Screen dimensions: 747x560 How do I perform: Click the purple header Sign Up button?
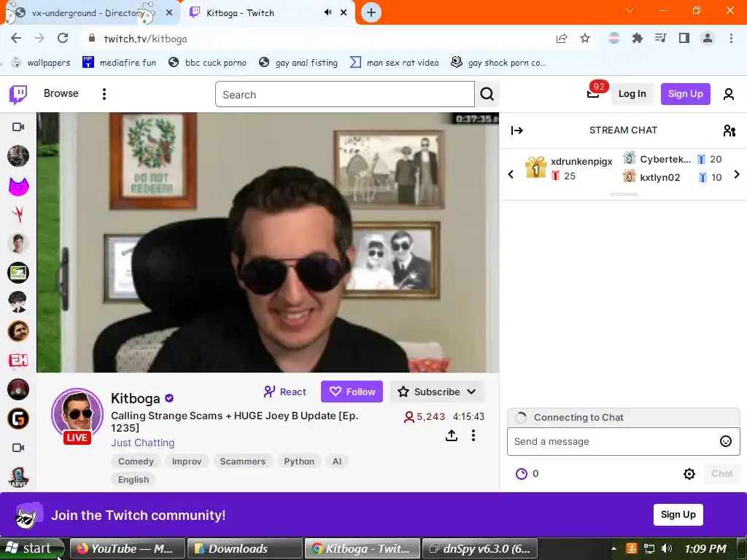685,94
